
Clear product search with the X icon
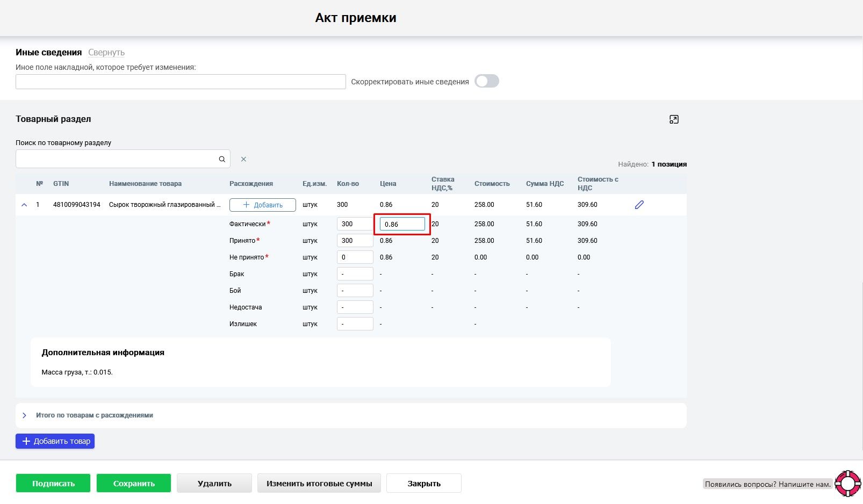(243, 159)
